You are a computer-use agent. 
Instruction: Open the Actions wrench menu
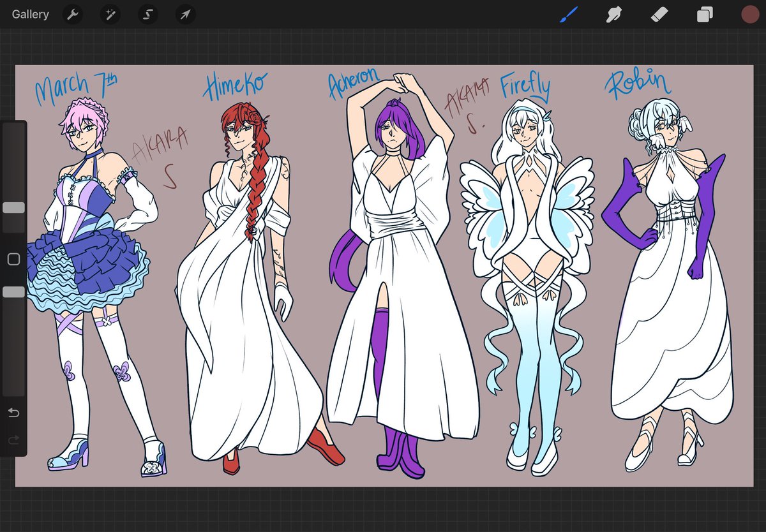[73, 15]
